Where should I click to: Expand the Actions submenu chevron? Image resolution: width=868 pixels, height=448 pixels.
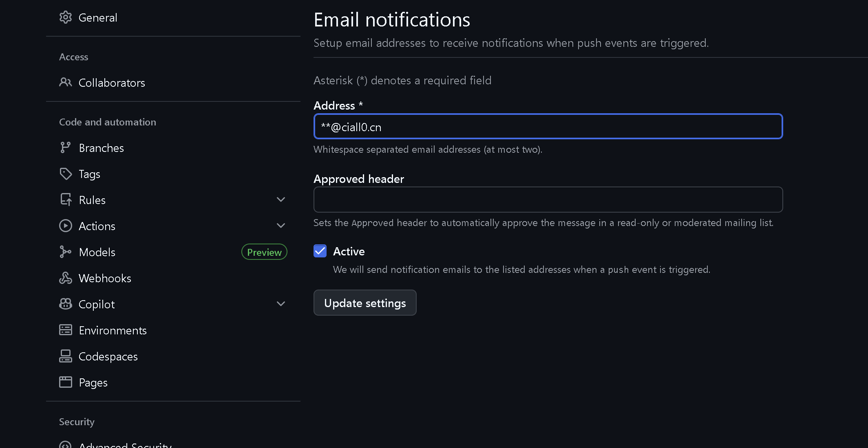click(280, 226)
